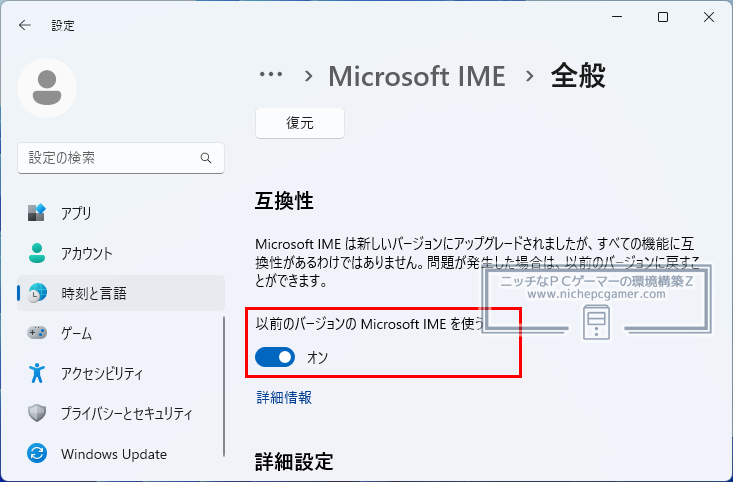This screenshot has height=482, width=733.
Task: Open Windows Update category
Action: tap(121, 454)
